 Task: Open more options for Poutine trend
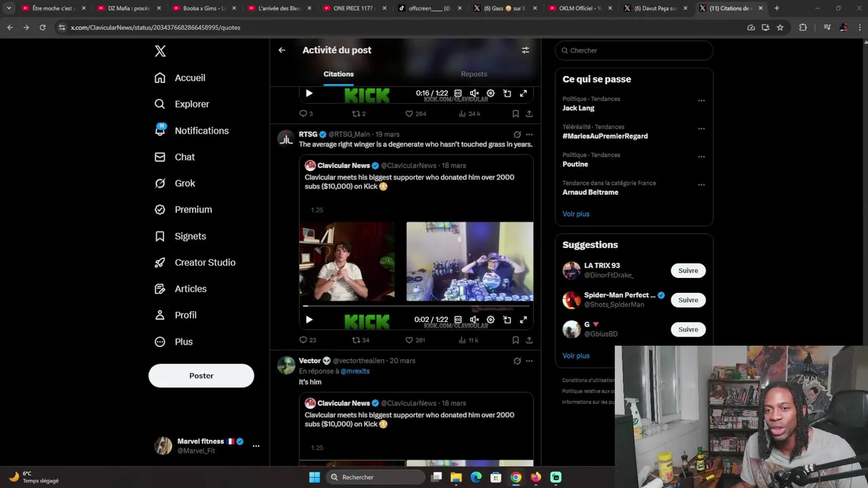701,157
